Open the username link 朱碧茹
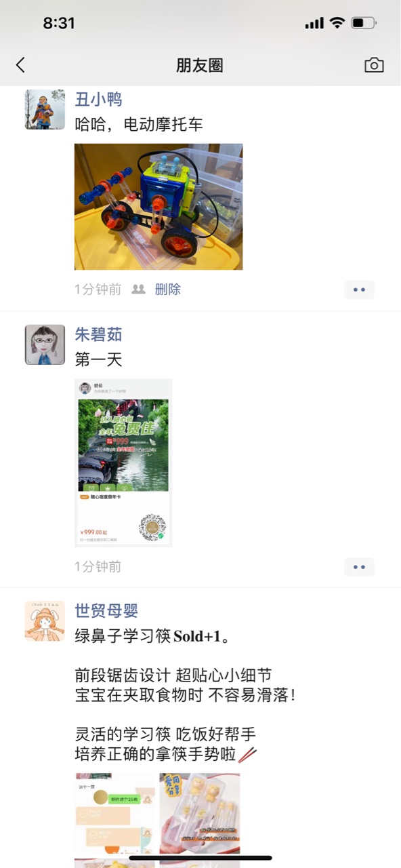Image resolution: width=401 pixels, height=868 pixels. 98,334
